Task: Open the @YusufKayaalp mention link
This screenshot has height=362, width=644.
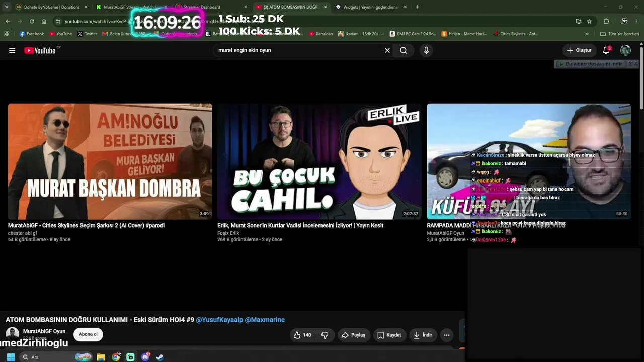Action: point(219,320)
